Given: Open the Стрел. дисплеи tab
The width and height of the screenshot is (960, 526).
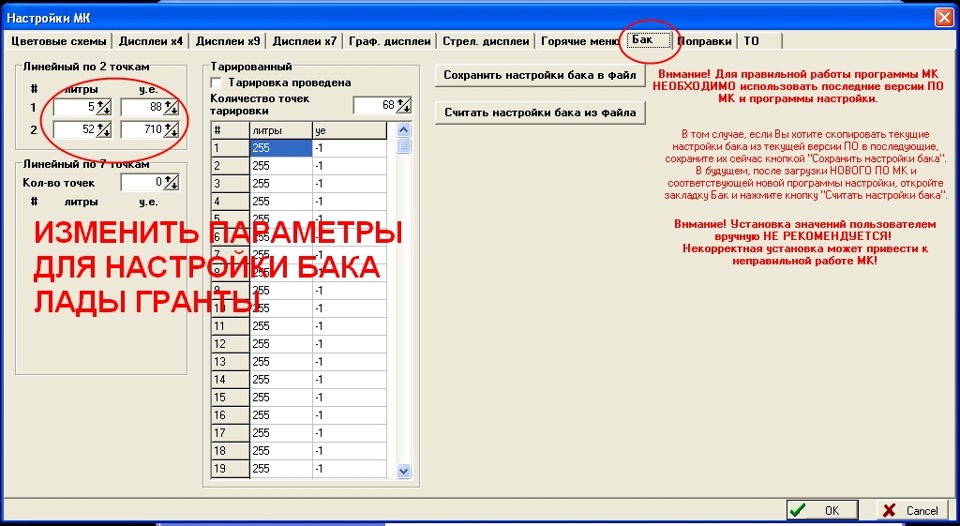Looking at the screenshot, I should (486, 41).
